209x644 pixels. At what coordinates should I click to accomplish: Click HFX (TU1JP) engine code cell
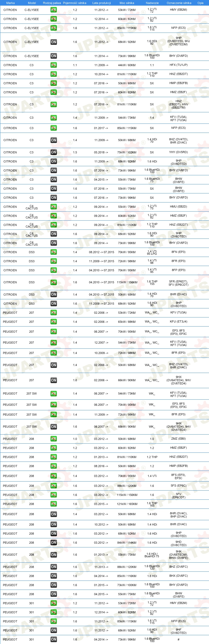click(x=179, y=65)
